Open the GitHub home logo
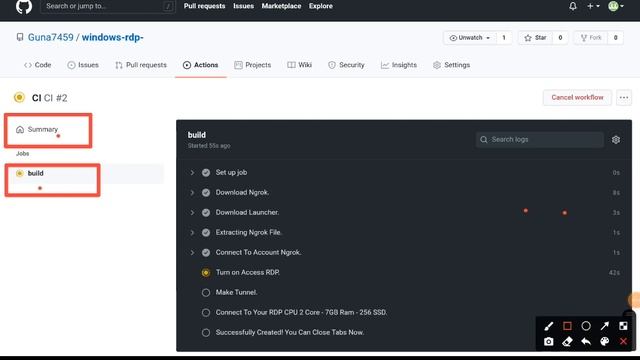The width and height of the screenshot is (640, 360). coord(24,6)
